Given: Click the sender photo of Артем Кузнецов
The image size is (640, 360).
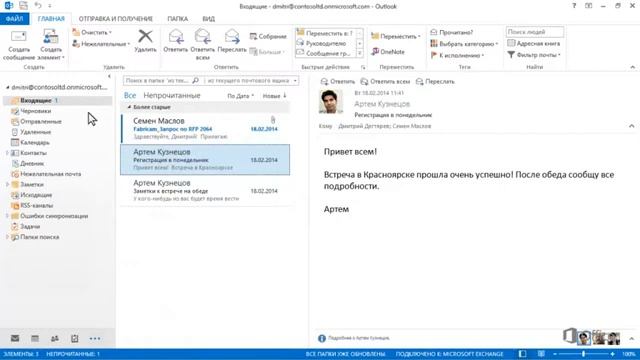Looking at the screenshot, I should click(330, 102).
